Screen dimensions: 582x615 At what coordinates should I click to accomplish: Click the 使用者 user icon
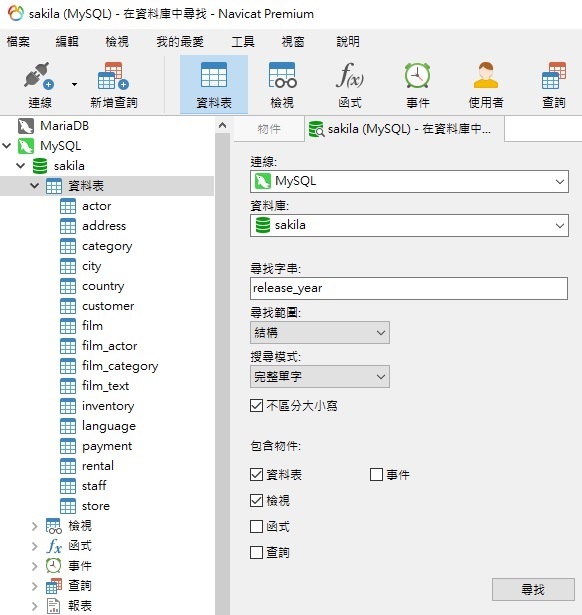486,75
